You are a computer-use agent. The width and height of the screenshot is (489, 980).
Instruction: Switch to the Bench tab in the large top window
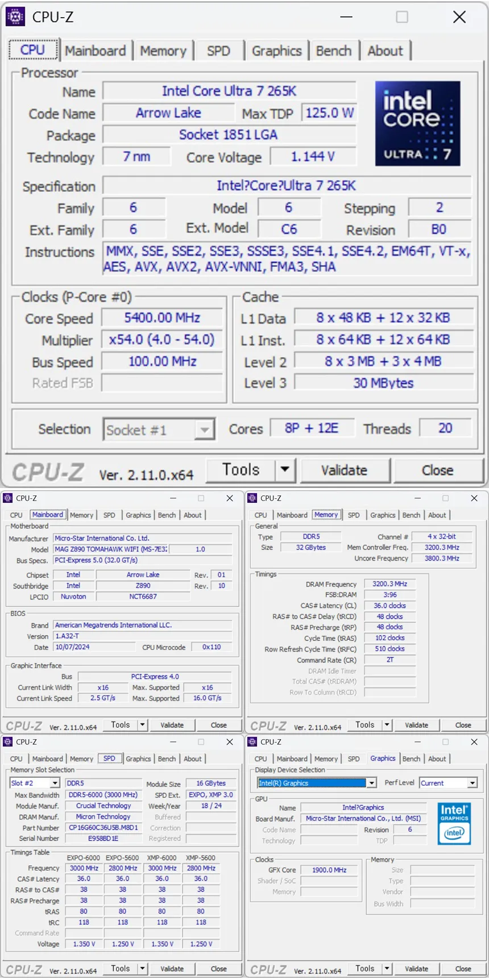[x=333, y=51]
